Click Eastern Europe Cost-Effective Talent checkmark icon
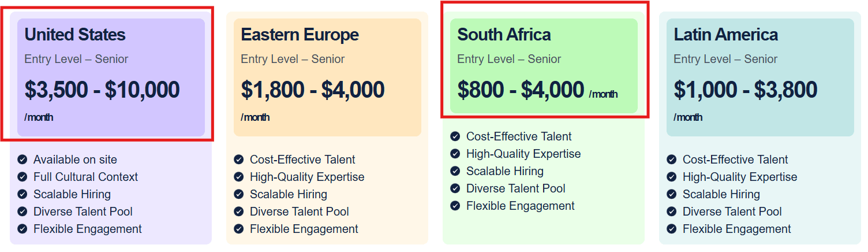 tap(238, 160)
